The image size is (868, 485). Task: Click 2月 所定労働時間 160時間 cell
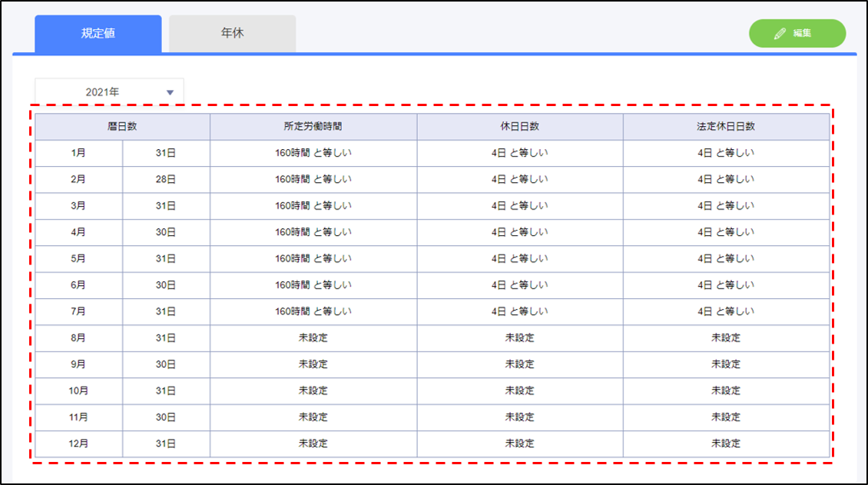click(x=313, y=180)
